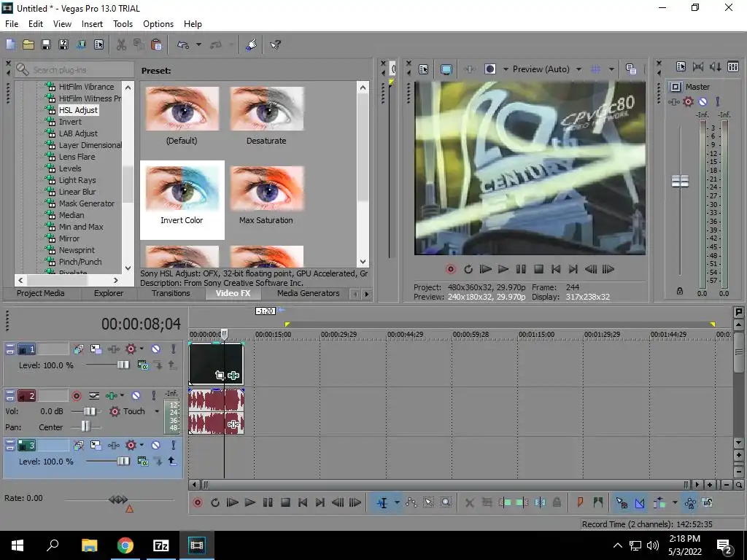Arm track 2 for record

pos(76,396)
